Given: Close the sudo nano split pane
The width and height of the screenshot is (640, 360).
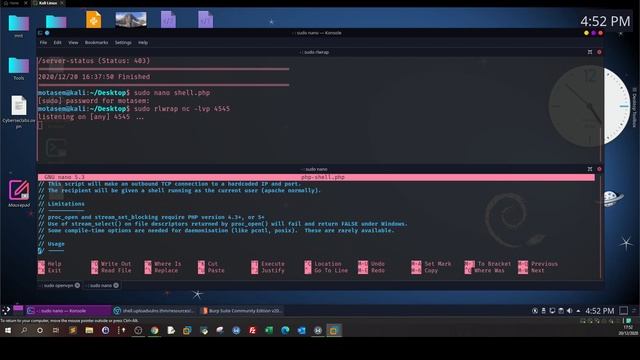Looking at the screenshot, I should click(x=599, y=169).
